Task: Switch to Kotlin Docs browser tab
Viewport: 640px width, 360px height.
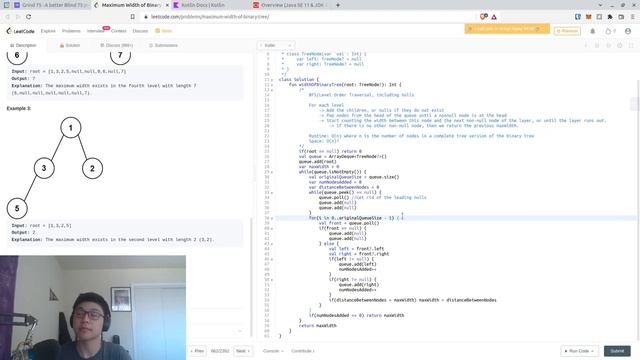Action: pos(202,5)
